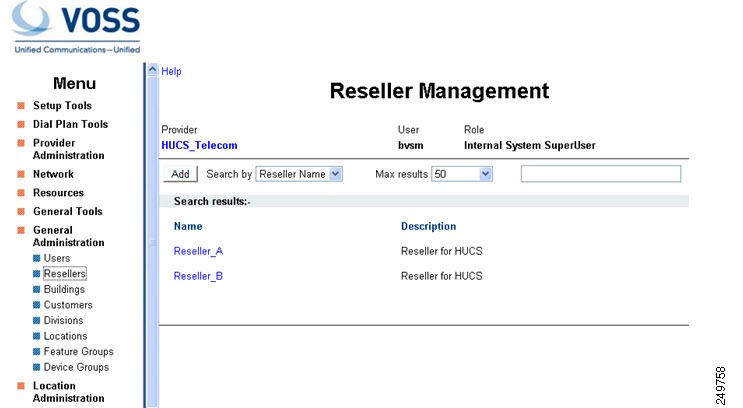Click the Description column header
743x408 pixels.
pyautogui.click(x=428, y=227)
